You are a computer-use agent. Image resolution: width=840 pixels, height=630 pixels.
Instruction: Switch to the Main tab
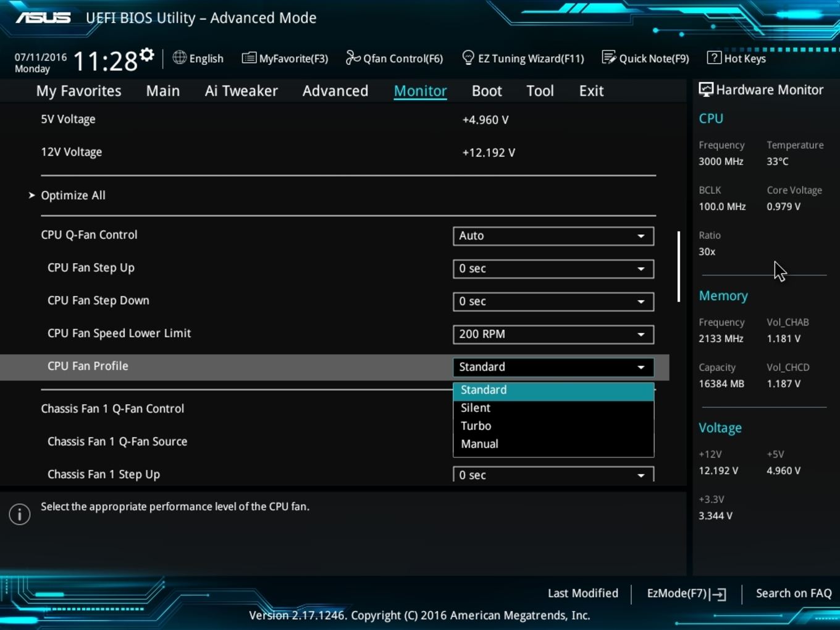coord(163,91)
